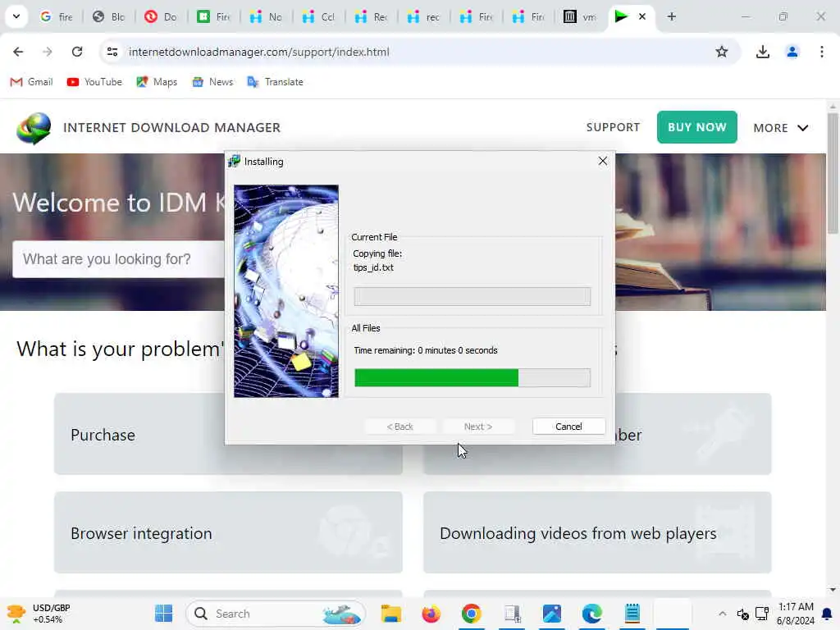This screenshot has width=840, height=630.
Task: Click the Current File progress bar
Action: 472,296
